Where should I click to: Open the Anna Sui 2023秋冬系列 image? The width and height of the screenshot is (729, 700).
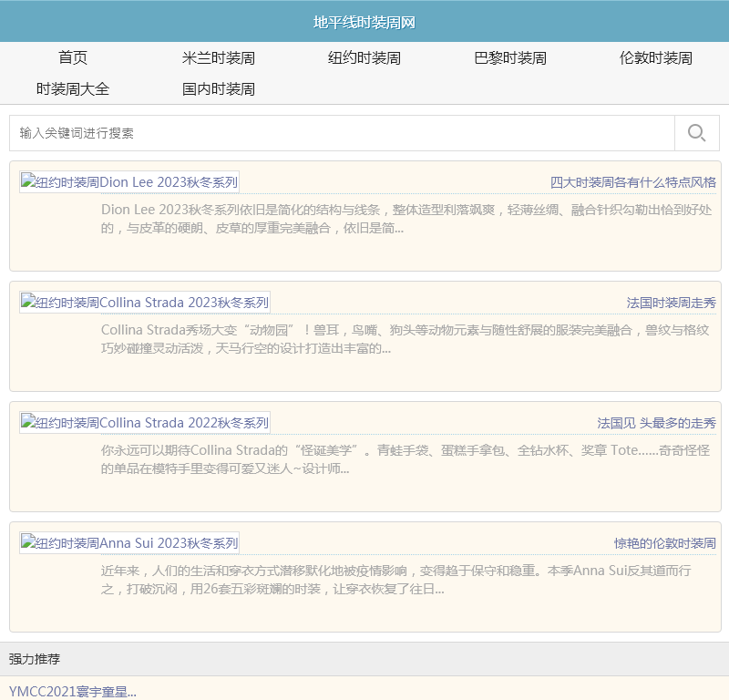[x=129, y=543]
